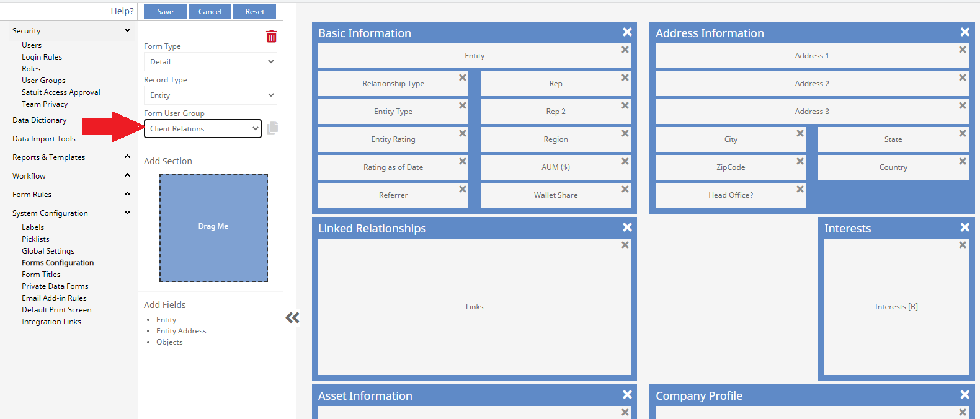Remove the Address Information section
980x419 pixels.
[x=964, y=32]
